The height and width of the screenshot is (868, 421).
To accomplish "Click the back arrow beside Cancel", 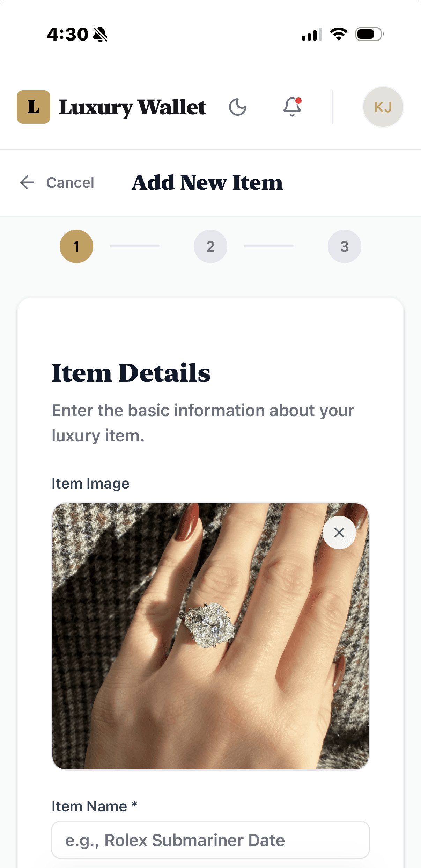I will tap(27, 182).
